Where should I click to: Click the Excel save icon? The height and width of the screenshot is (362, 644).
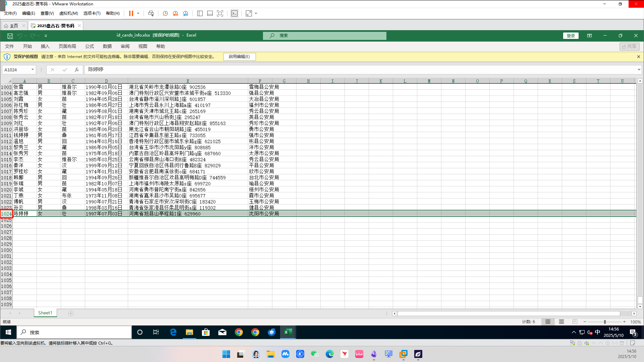tap(10, 36)
